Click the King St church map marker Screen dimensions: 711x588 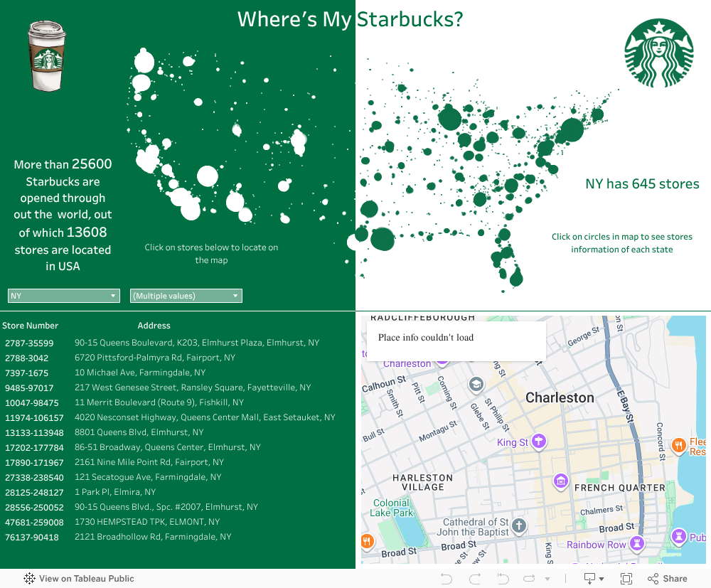539,442
